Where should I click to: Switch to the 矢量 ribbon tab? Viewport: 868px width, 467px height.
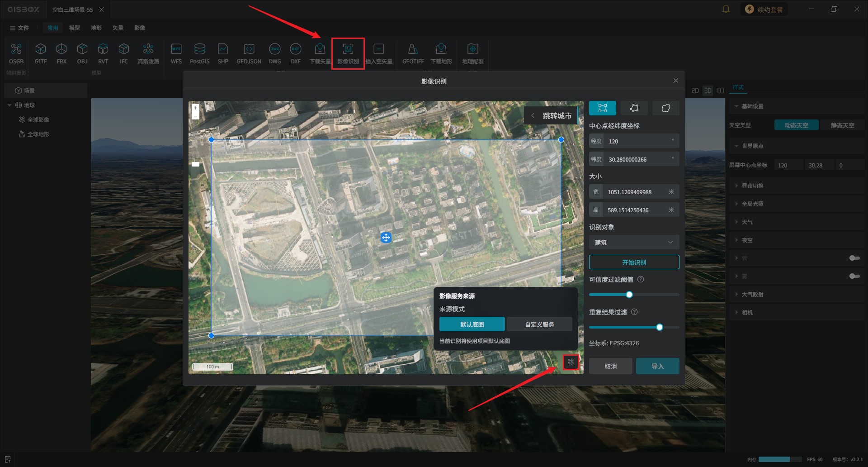118,28
